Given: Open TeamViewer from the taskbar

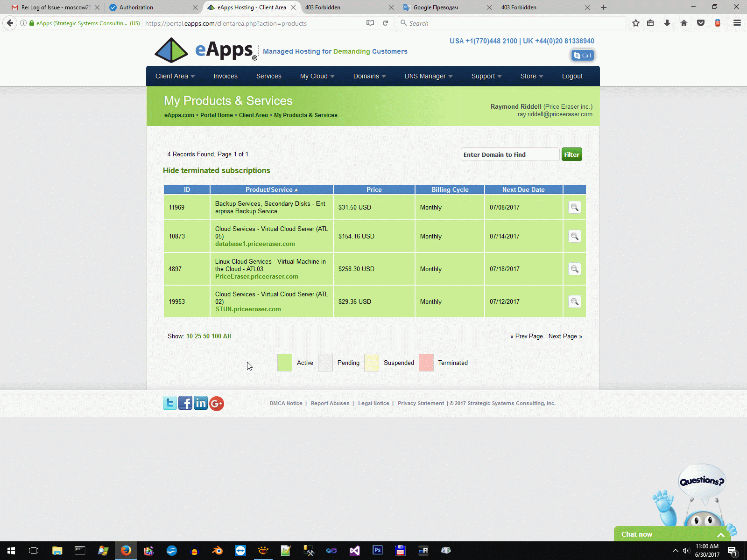Looking at the screenshot, I should point(240,551).
